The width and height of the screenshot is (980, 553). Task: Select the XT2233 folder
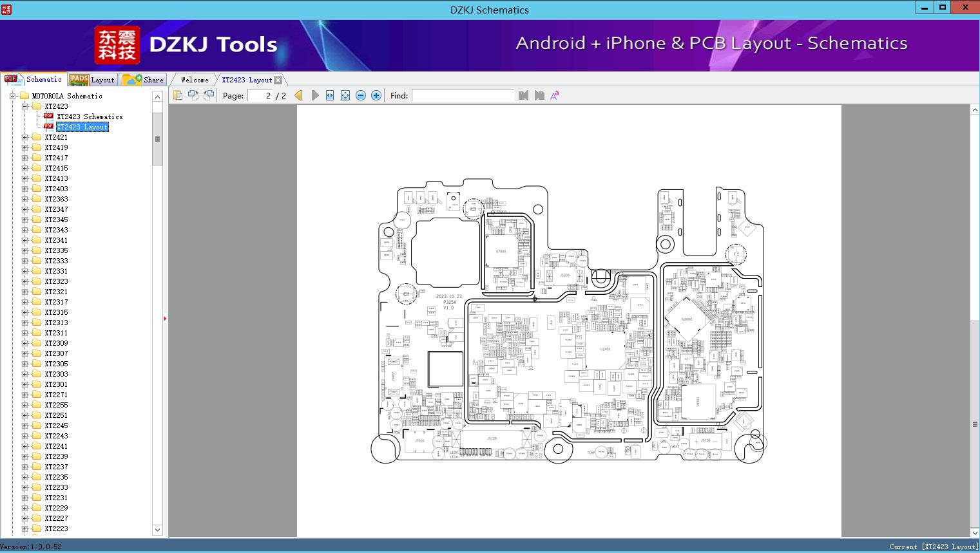(56, 487)
